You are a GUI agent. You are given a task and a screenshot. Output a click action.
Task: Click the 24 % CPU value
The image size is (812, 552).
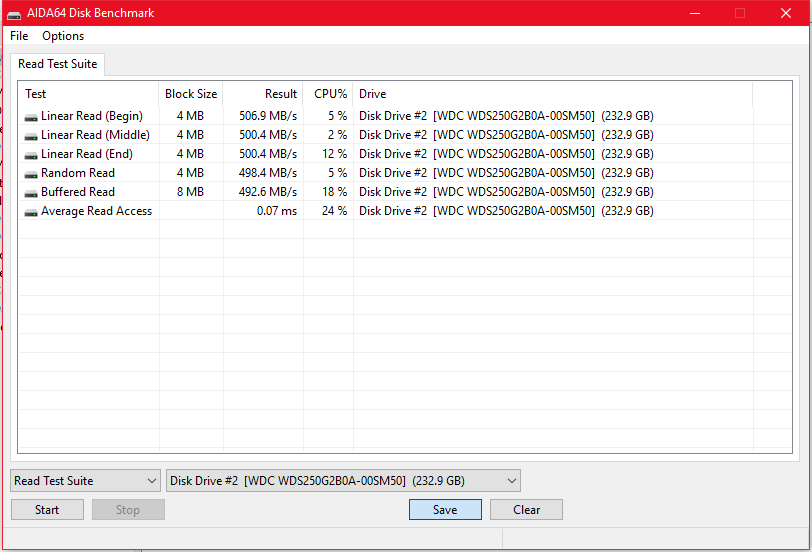[x=334, y=211]
